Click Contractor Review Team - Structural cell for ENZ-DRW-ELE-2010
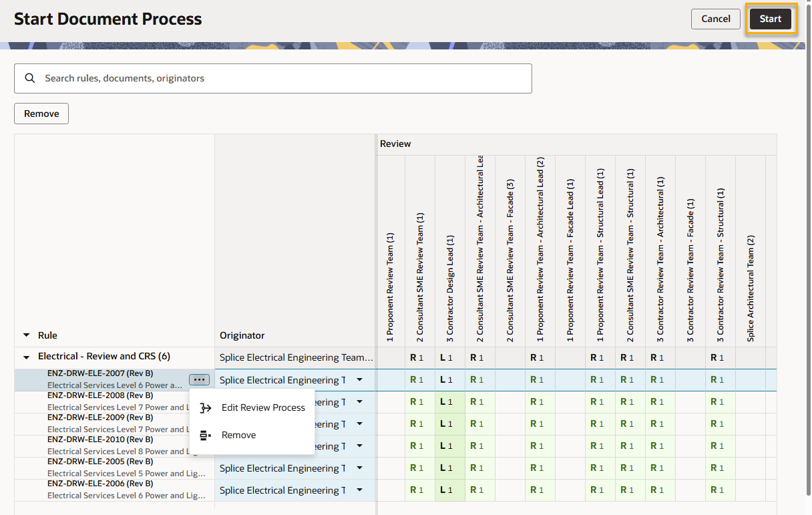 pyautogui.click(x=720, y=446)
